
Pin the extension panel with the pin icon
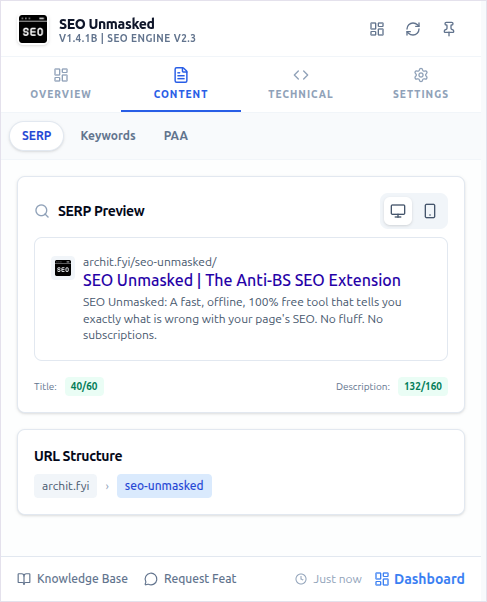click(449, 29)
